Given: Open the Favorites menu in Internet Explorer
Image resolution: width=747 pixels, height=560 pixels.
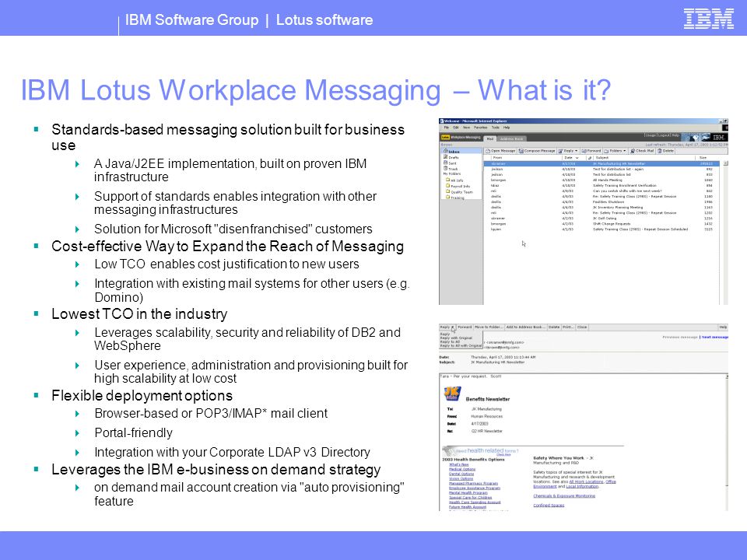Looking at the screenshot, I should (481, 128).
